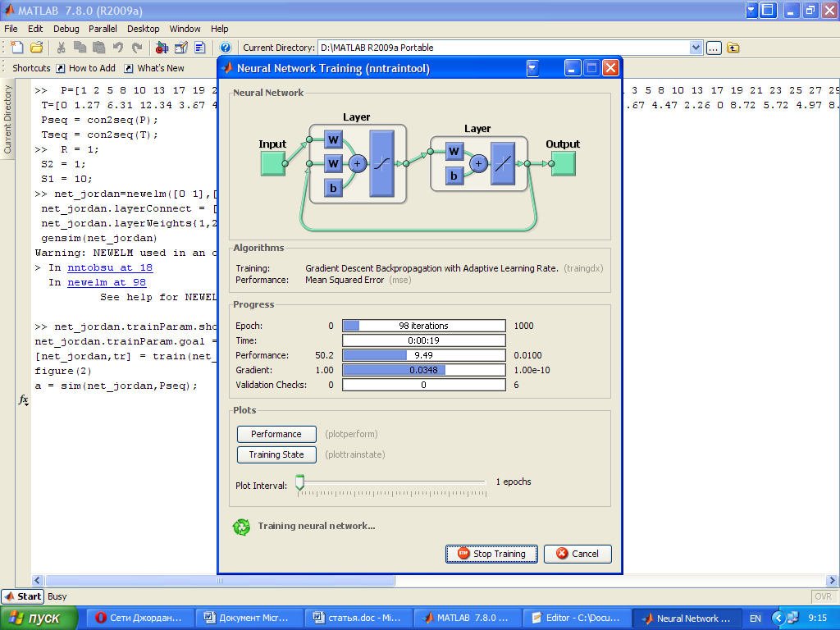The height and width of the screenshot is (630, 840).
Task: Click the green Output block in diagram
Action: [564, 163]
